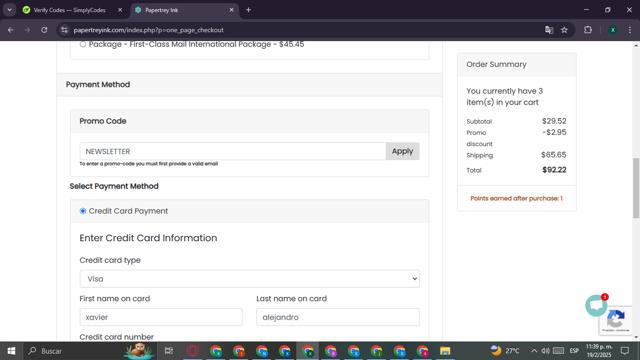Click the shipping amount $65.65
This screenshot has width=640, height=360.
553,155
